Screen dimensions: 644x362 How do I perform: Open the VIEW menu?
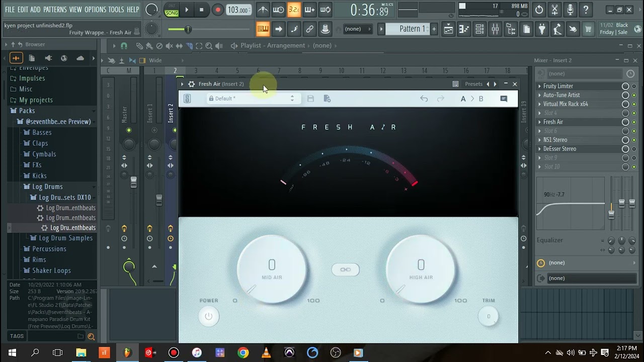coord(75,10)
